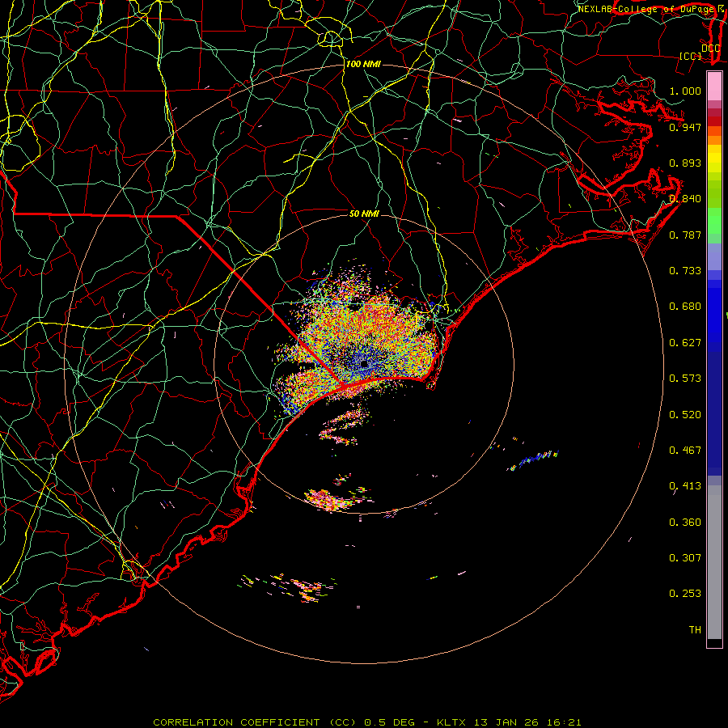Click the 13 JAN 26 date in the footer

(506, 722)
